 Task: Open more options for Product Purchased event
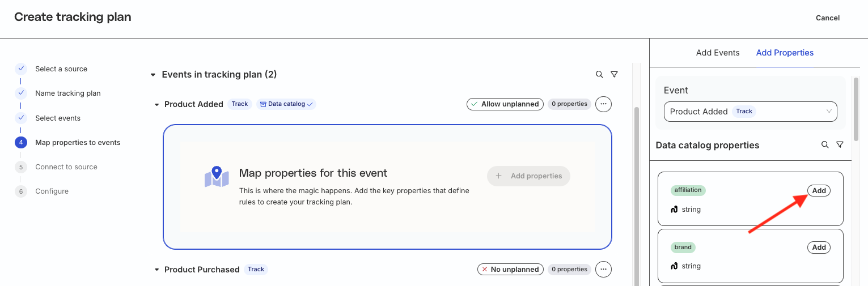[603, 270]
